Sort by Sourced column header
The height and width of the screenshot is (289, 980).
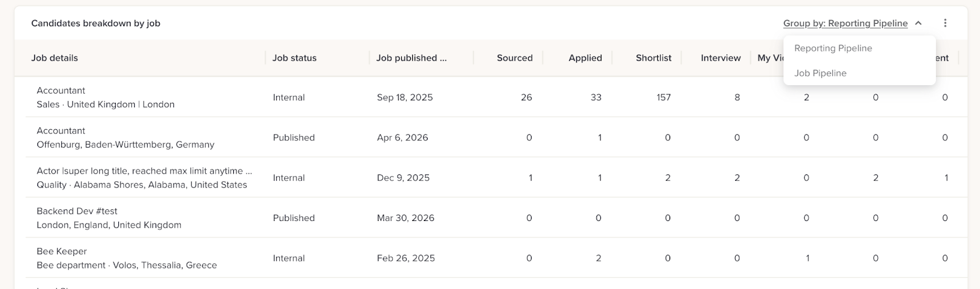click(514, 58)
